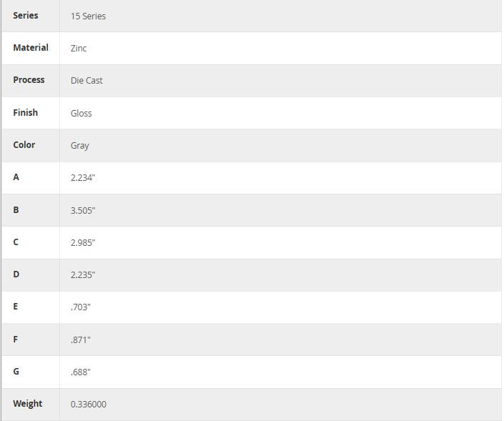
Task: Click the Color row label
Action: [x=24, y=144]
